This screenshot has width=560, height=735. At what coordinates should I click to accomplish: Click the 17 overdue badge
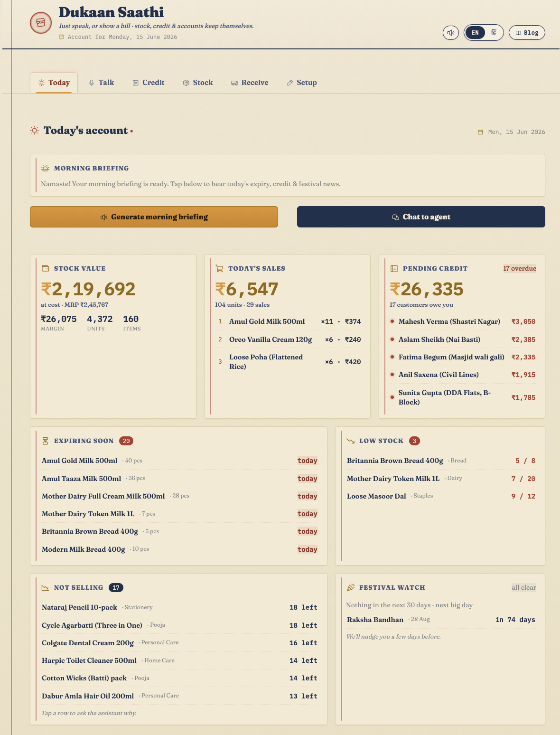tap(520, 268)
